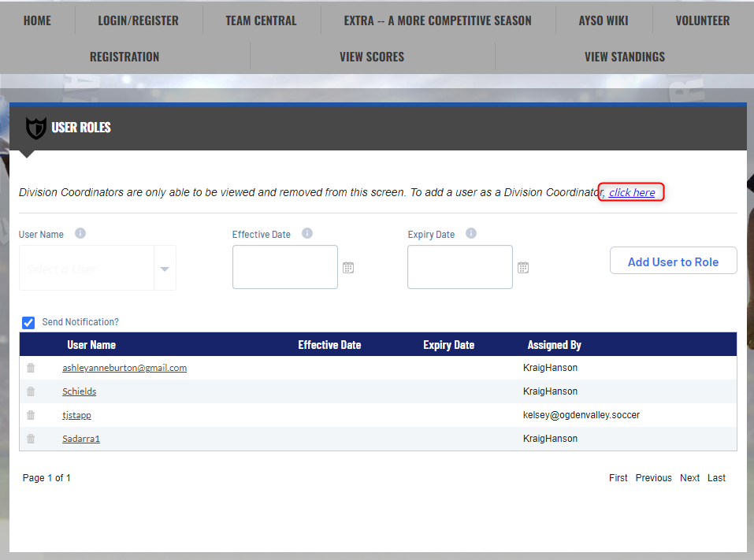Click the Registration menu item
The width and height of the screenshot is (754, 560).
pos(124,57)
